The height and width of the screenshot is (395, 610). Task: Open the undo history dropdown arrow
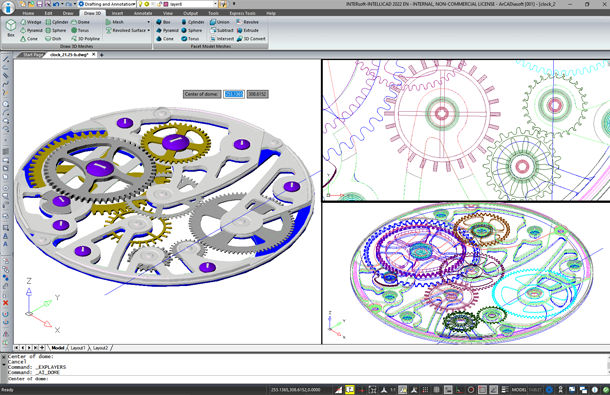[x=61, y=4]
